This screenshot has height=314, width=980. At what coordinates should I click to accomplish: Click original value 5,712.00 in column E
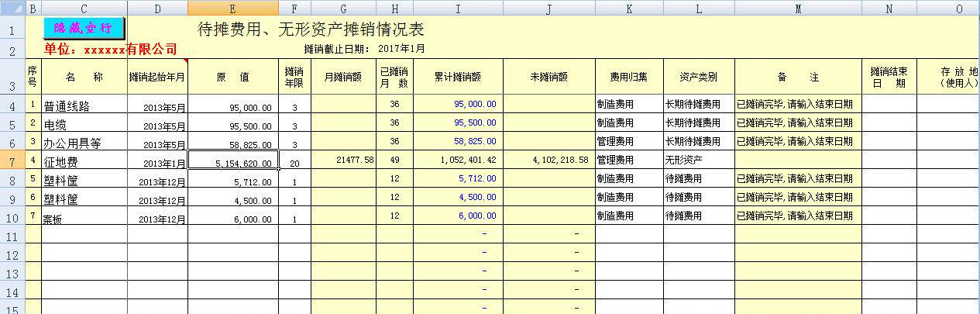tap(233, 180)
